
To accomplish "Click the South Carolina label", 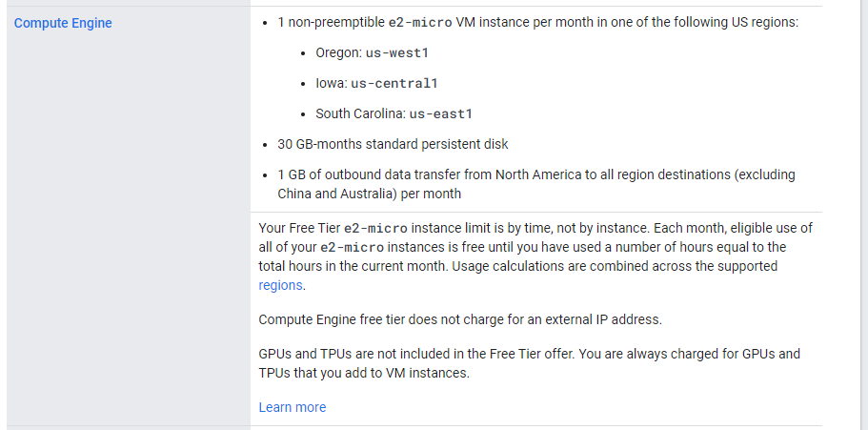I will [360, 114].
